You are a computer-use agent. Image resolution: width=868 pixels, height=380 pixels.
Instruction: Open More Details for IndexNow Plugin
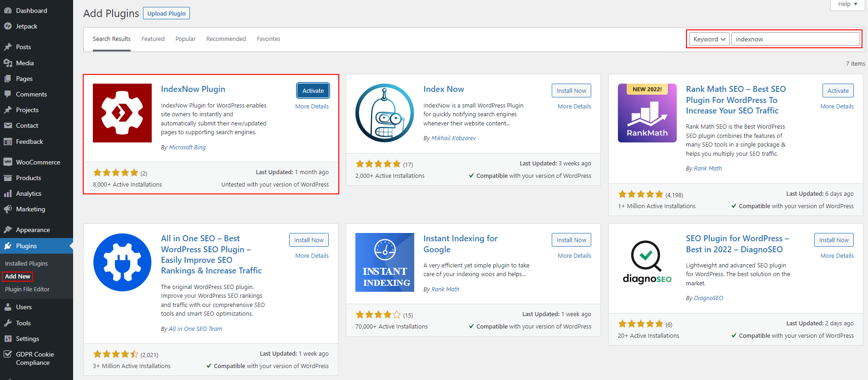coord(312,106)
